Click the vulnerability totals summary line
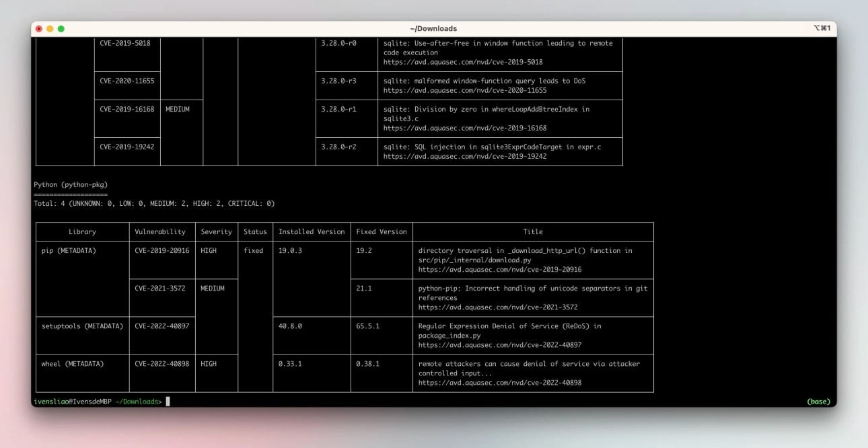The height and width of the screenshot is (448, 868). (155, 202)
